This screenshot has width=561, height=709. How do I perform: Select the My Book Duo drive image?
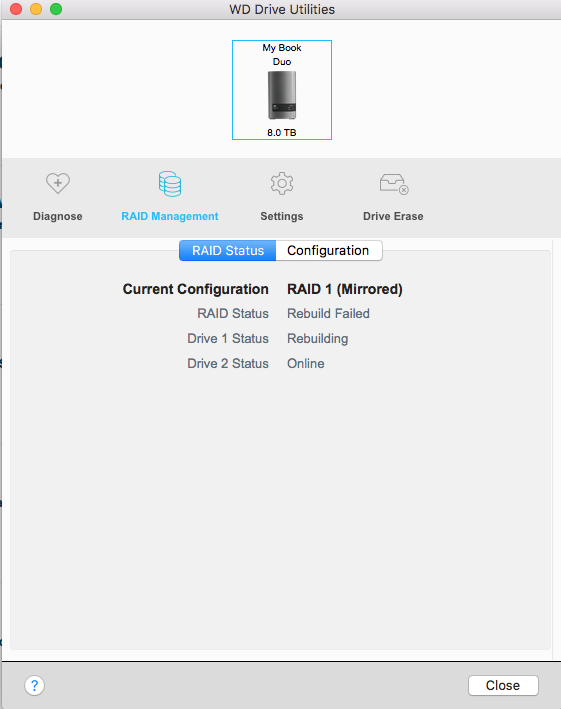coord(282,95)
